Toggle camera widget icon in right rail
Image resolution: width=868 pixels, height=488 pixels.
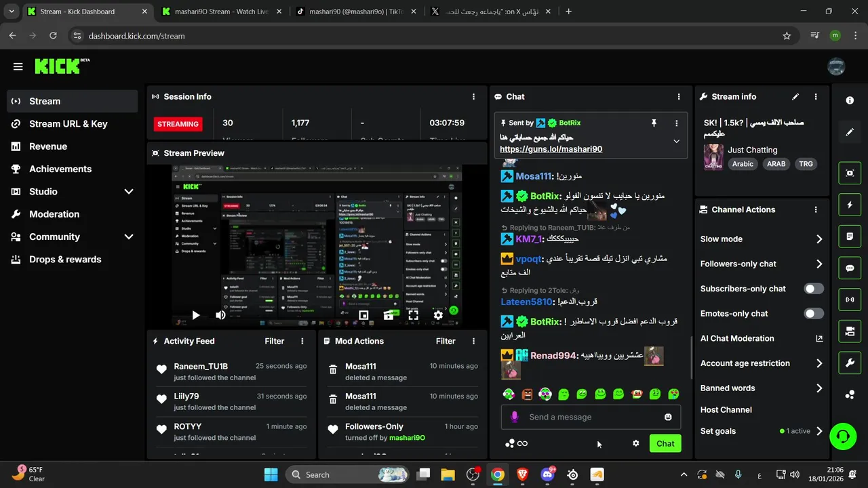click(850, 331)
